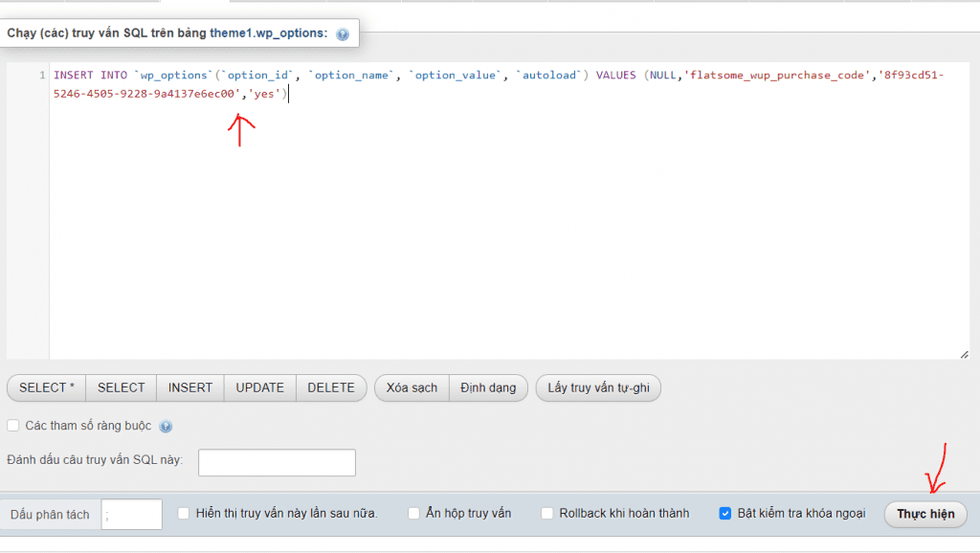Toggle the Ẩn hộp truy vấn checkbox
This screenshot has height=553, width=980.
[x=413, y=514]
